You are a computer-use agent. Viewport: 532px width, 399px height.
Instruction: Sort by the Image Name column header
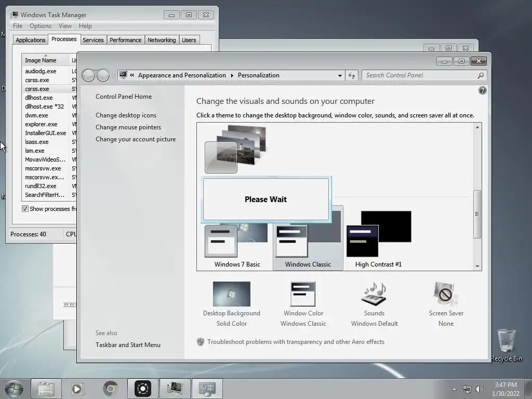click(45, 60)
